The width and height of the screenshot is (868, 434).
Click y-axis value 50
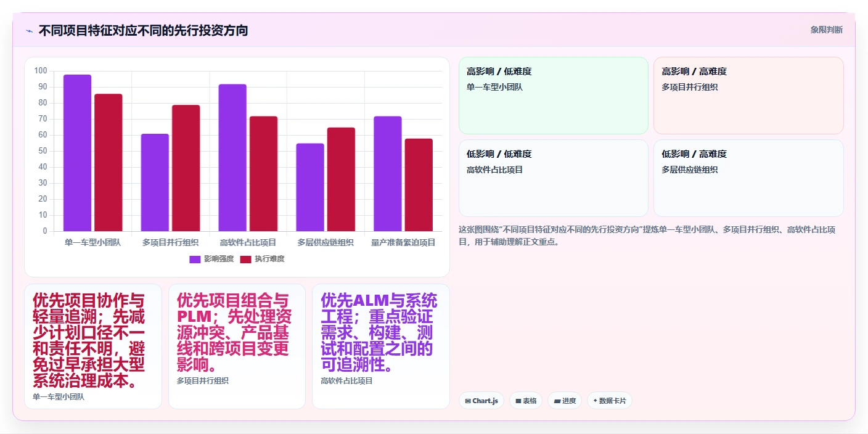coord(43,151)
